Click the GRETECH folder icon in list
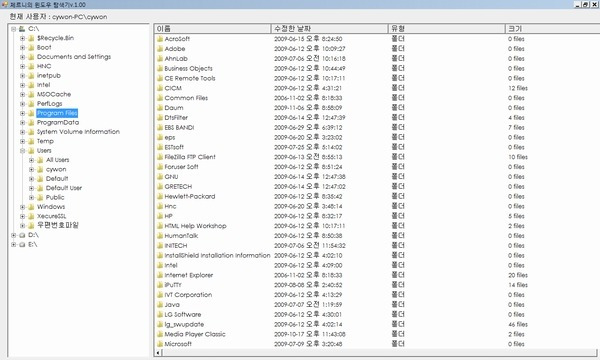Screen dimensions: 600x360 point(160,187)
